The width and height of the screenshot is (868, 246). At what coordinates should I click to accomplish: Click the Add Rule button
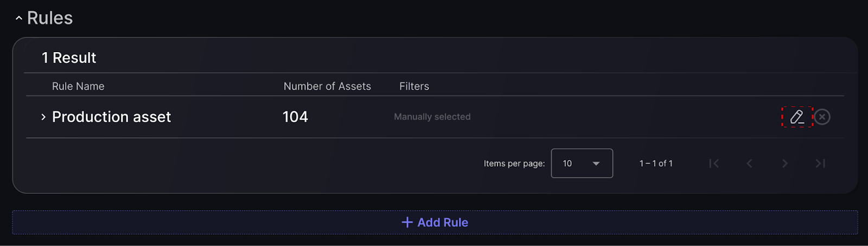tap(435, 223)
